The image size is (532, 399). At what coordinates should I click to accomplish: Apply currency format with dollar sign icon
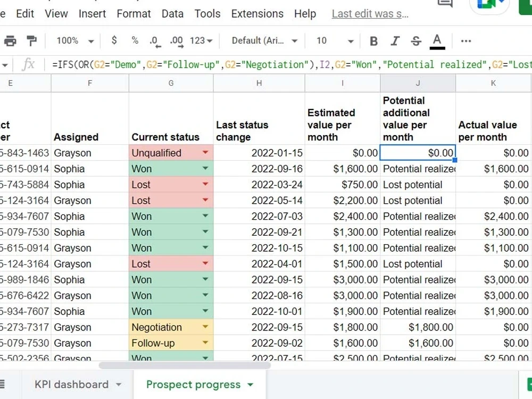coord(114,40)
